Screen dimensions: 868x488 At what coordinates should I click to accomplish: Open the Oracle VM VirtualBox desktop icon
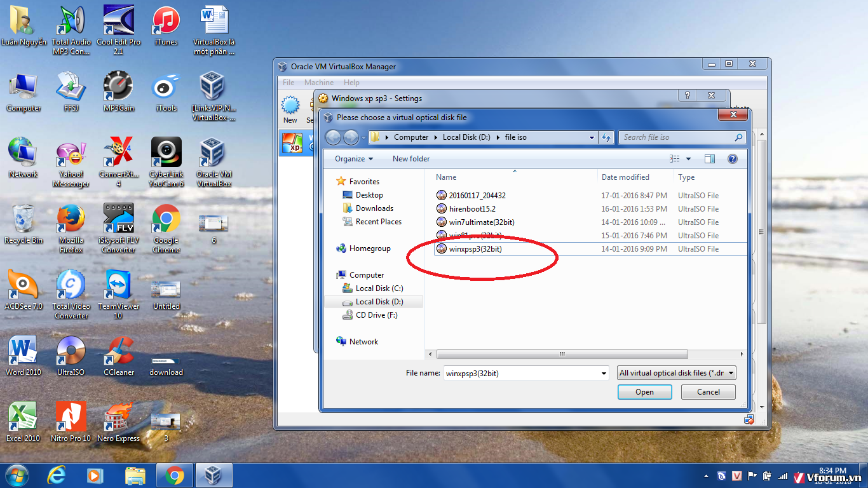pyautogui.click(x=214, y=163)
